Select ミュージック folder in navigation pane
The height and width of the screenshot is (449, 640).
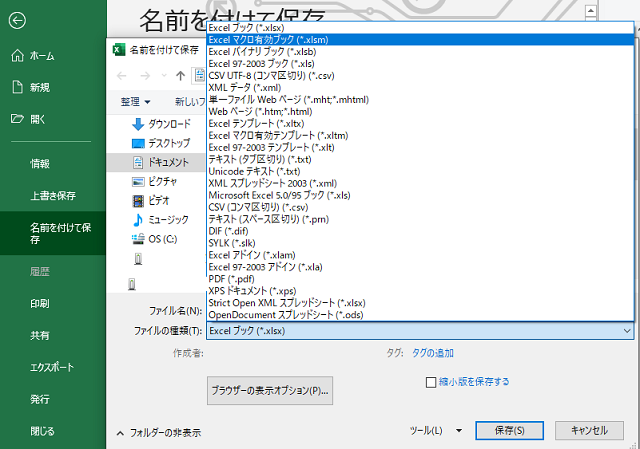pos(168,220)
